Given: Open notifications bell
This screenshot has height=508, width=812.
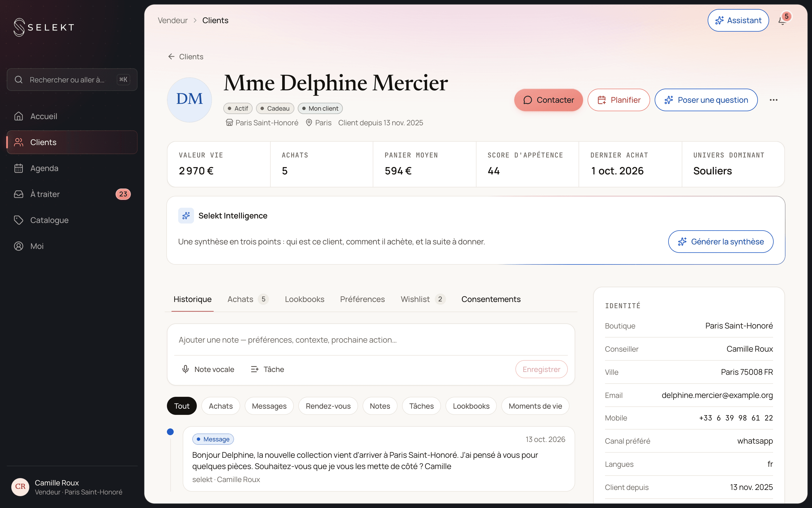Looking at the screenshot, I should [x=782, y=21].
